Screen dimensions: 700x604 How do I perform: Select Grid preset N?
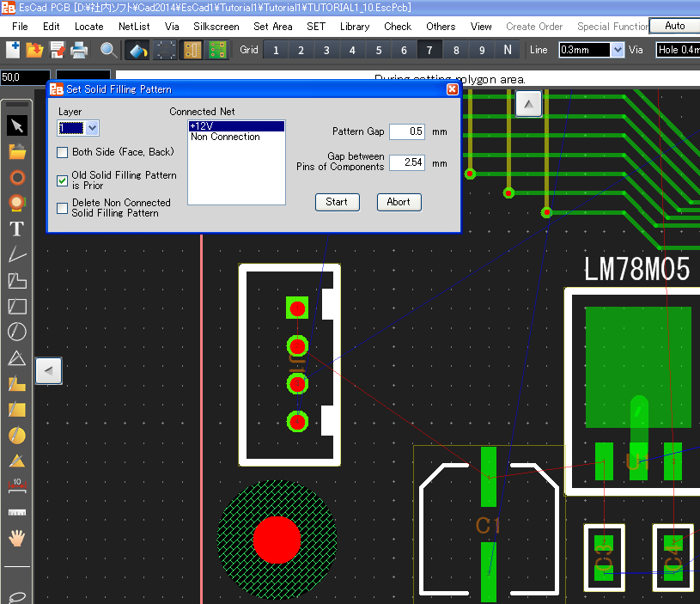[507, 50]
